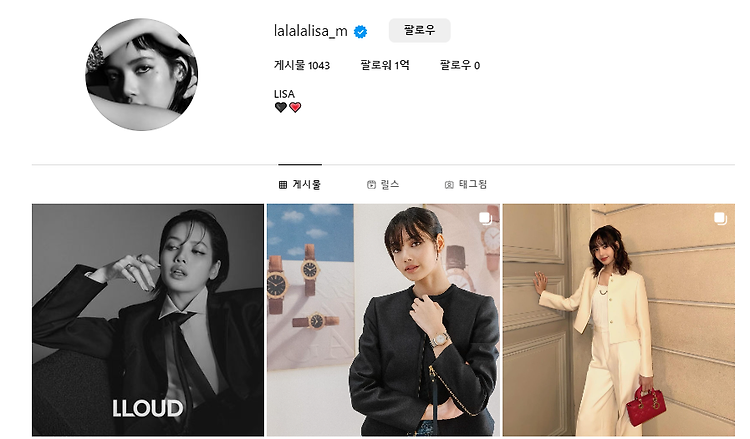Open the 팔로워 1억 followers list
This screenshot has height=439, width=750.
385,65
